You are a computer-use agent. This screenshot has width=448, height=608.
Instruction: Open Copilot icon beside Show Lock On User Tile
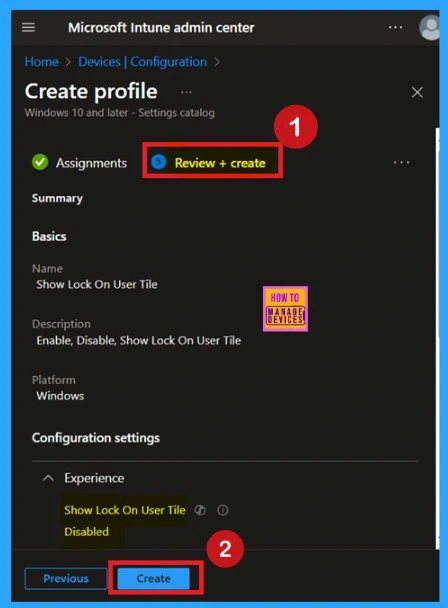pos(200,510)
